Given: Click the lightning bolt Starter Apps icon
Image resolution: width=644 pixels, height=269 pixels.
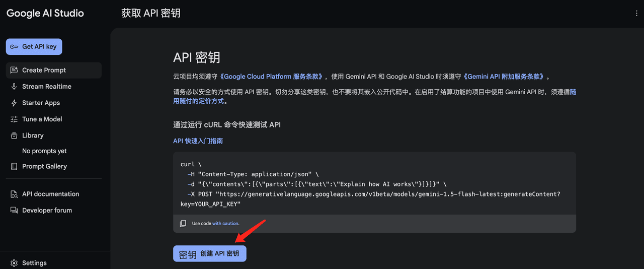Looking at the screenshot, I should (14, 103).
